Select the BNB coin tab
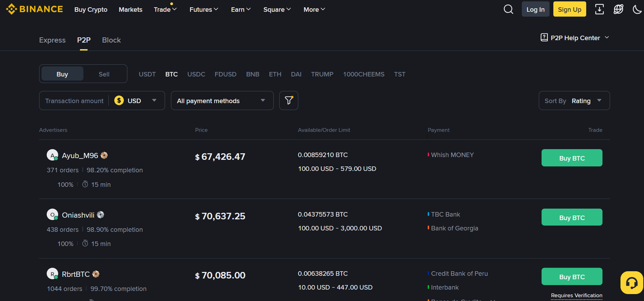 pos(253,74)
